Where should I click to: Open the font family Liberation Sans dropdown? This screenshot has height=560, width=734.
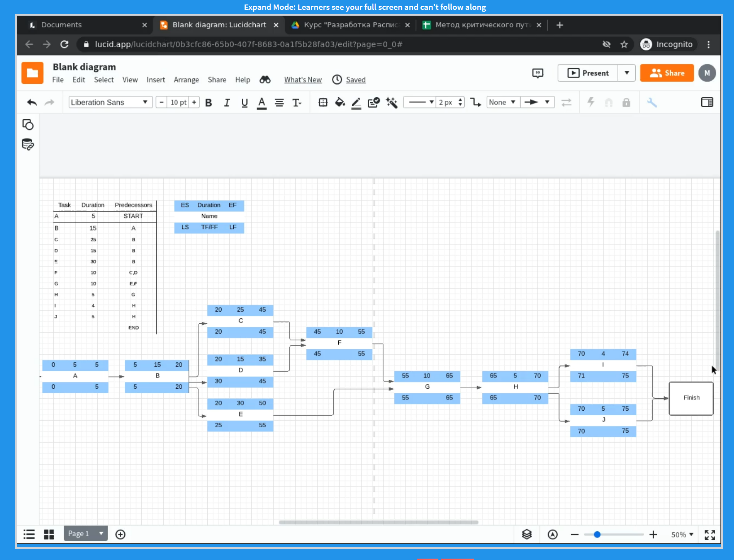(110, 102)
